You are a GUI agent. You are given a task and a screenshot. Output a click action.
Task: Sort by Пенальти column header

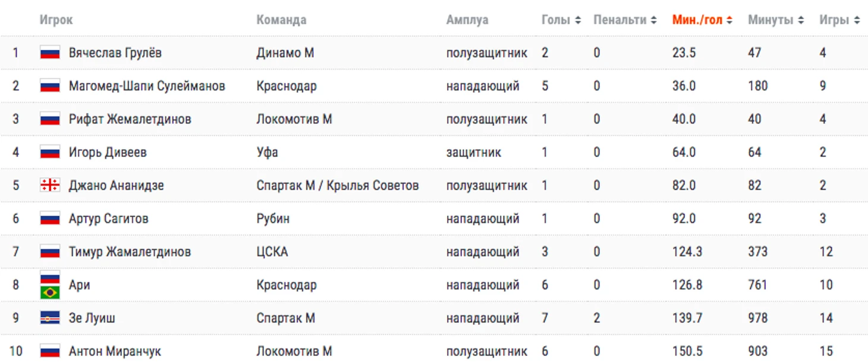click(624, 20)
